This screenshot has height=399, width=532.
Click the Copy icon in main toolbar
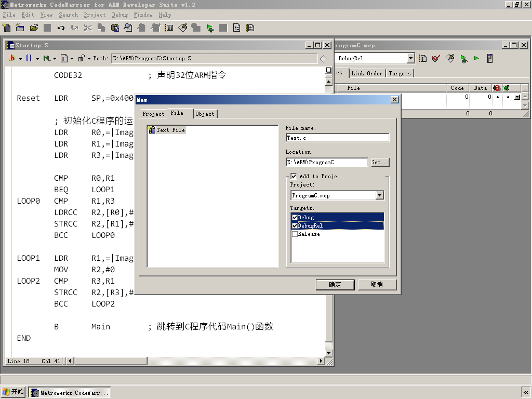coord(101,28)
